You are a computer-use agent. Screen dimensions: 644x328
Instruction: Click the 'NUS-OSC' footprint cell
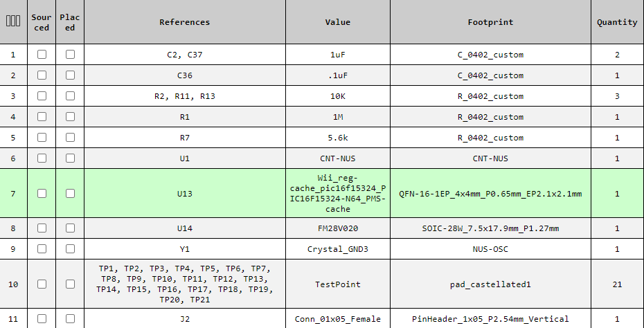tap(490, 249)
